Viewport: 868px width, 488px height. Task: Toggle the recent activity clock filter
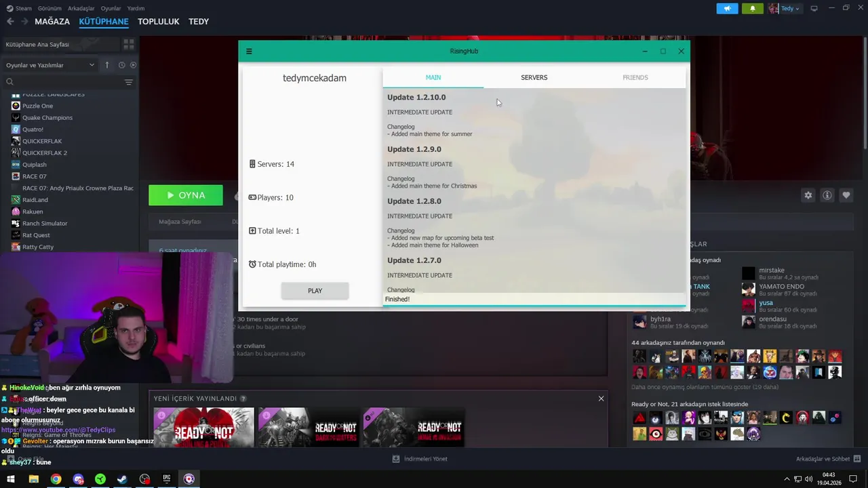click(x=122, y=65)
